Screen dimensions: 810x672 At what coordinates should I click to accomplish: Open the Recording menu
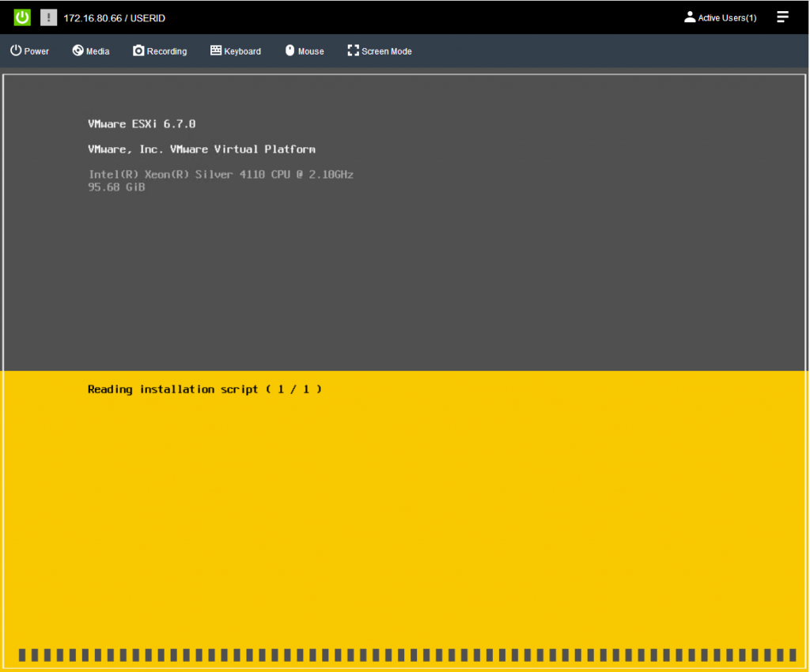click(160, 51)
